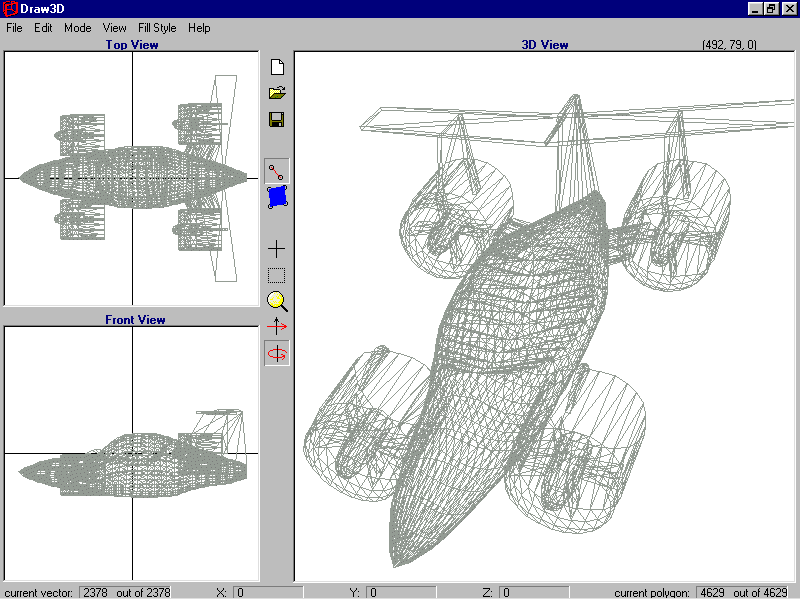Choose the crosshair point tool

(x=277, y=249)
